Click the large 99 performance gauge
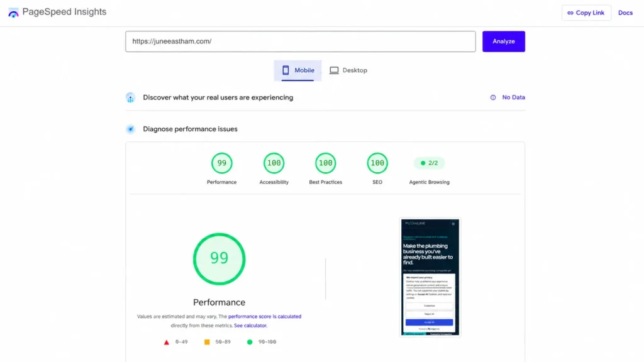Viewport: 644px width, 362px height. coord(219,259)
